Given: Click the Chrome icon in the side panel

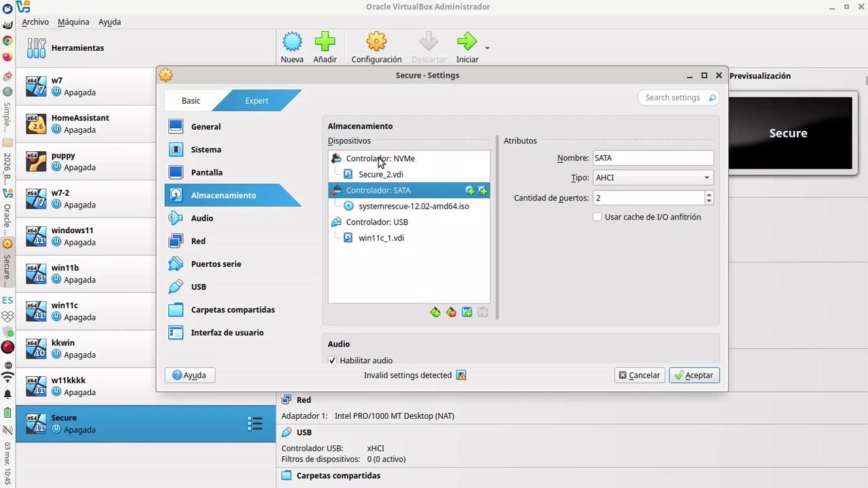Looking at the screenshot, I should 7,41.
